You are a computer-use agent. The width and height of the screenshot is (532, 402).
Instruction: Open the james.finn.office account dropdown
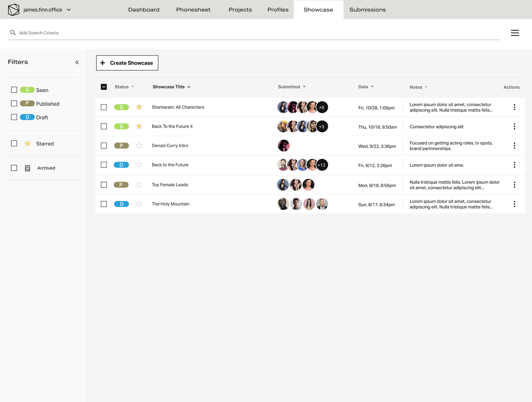click(69, 10)
